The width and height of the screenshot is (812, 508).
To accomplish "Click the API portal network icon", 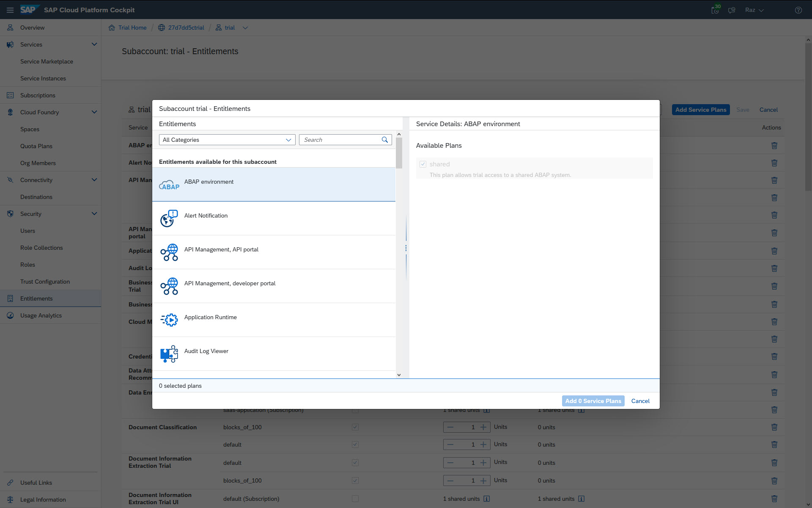I will pyautogui.click(x=169, y=252).
